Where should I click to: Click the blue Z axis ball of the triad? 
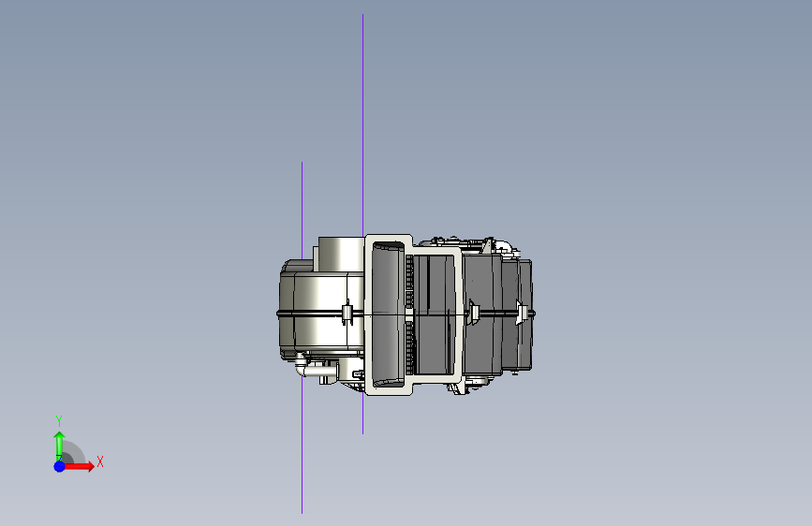click(60, 466)
